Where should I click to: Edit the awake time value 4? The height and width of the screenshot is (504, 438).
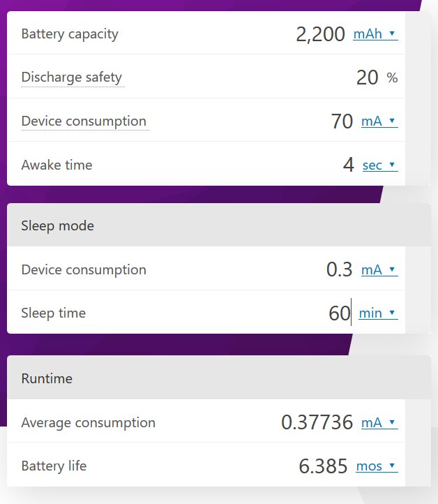tap(348, 165)
